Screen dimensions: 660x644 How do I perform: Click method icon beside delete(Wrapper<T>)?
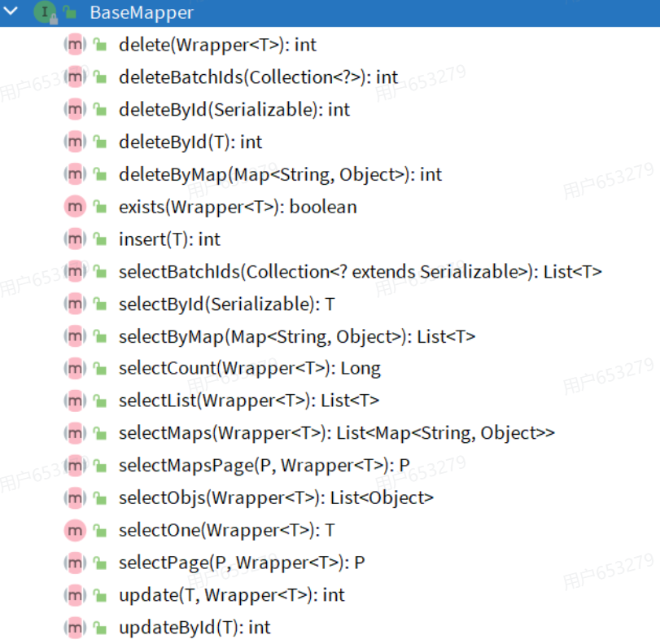pos(75,44)
